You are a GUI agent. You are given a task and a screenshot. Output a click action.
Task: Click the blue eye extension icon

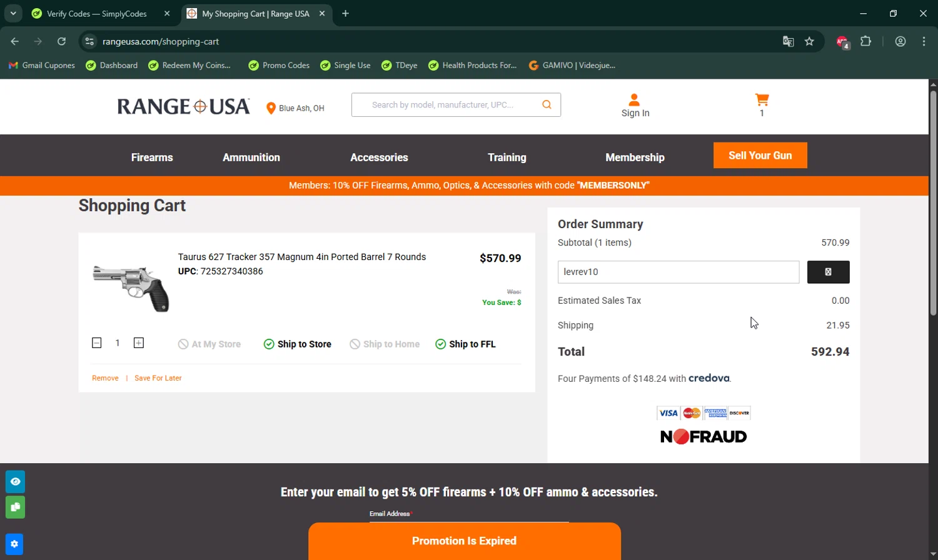15,482
